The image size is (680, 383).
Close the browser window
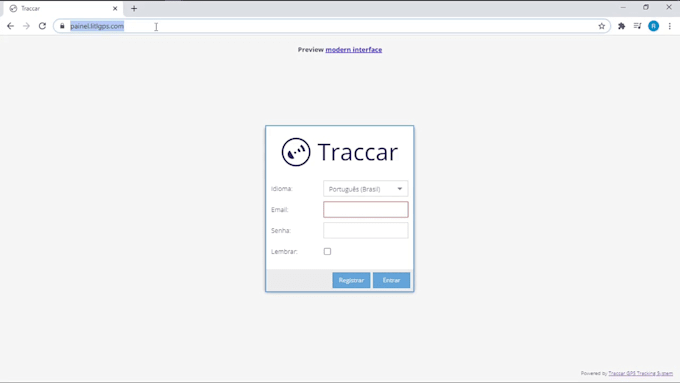coord(669,7)
